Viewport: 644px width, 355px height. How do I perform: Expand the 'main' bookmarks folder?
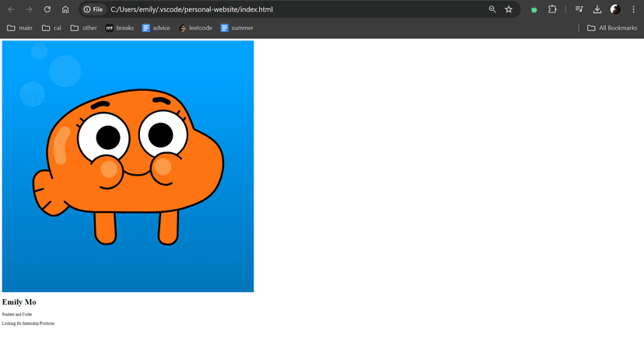[20, 28]
